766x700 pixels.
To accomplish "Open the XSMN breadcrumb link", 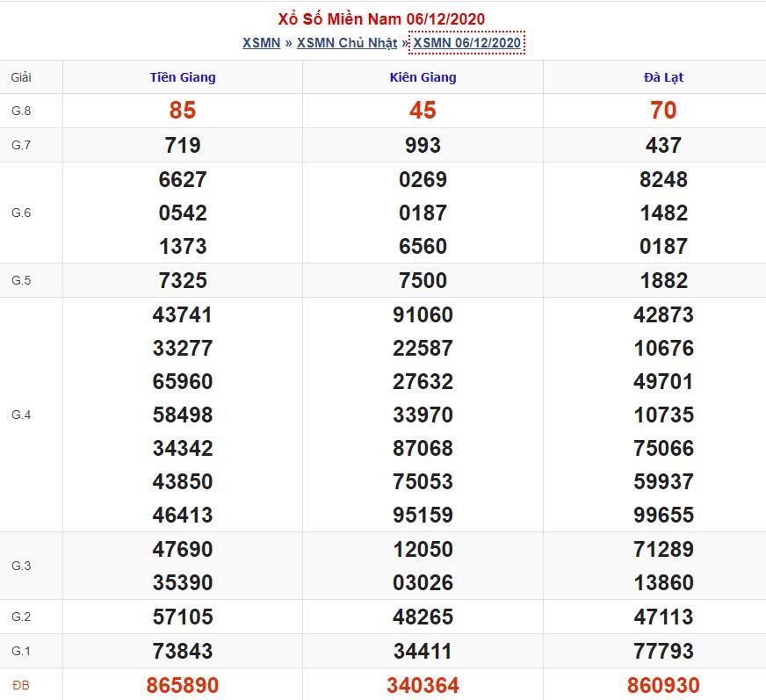I will 262,43.
